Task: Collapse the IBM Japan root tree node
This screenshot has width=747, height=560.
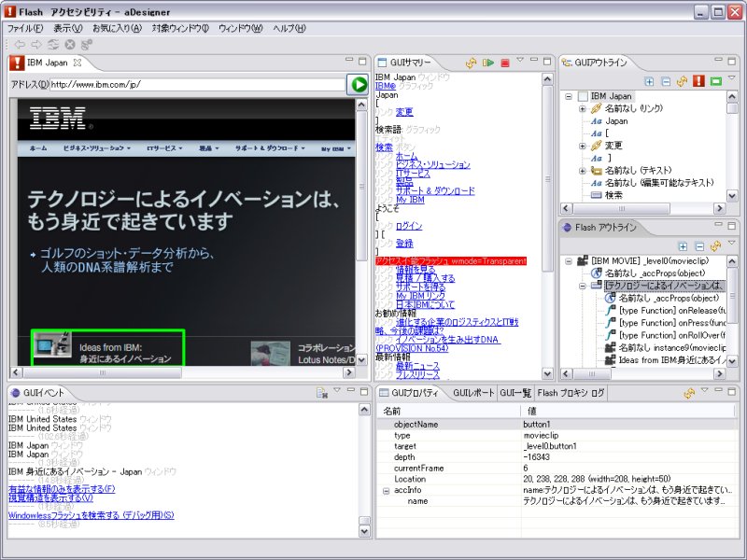Action: [x=569, y=96]
